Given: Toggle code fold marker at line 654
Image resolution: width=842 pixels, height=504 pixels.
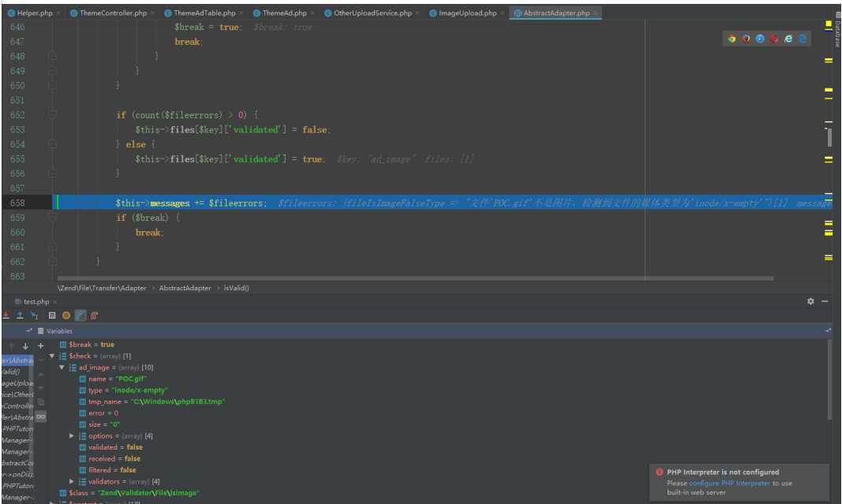Looking at the screenshot, I should pos(52,144).
